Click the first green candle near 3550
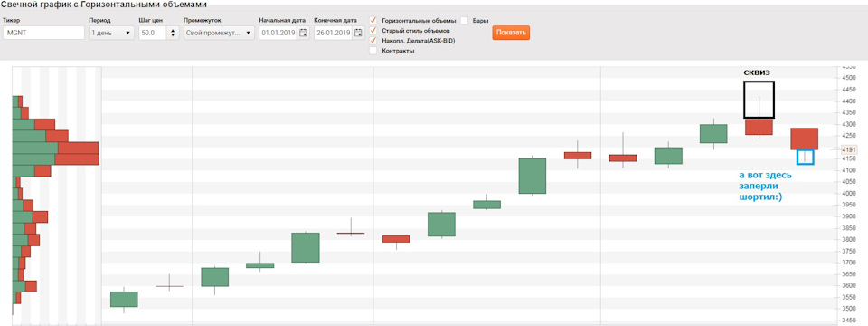Screen dimensions: 868x326 coord(124,300)
